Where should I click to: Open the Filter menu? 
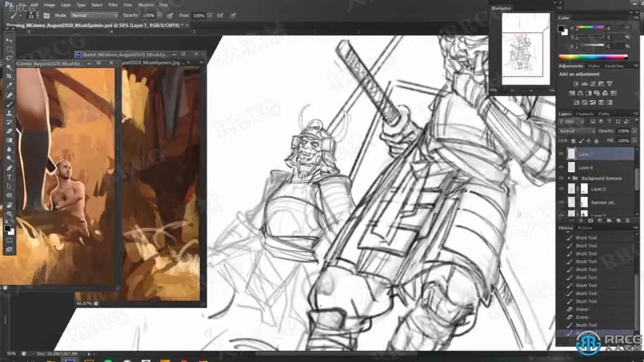click(x=113, y=4)
